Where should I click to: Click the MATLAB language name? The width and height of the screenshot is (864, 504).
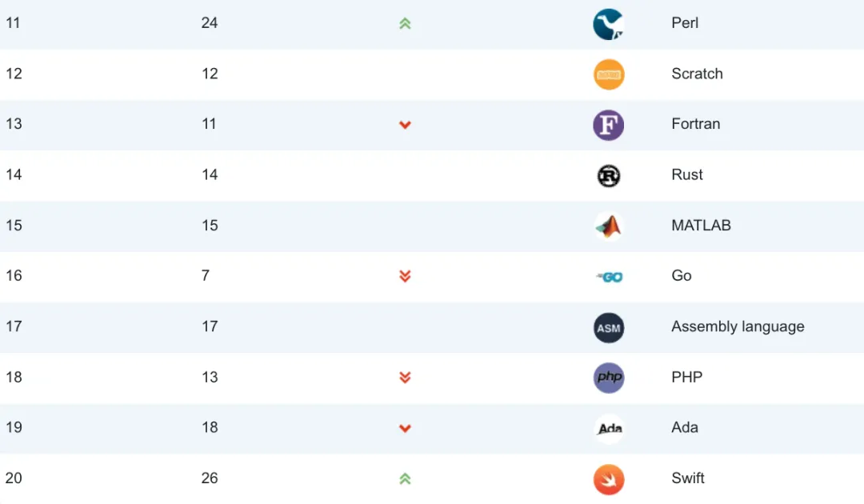(x=701, y=226)
